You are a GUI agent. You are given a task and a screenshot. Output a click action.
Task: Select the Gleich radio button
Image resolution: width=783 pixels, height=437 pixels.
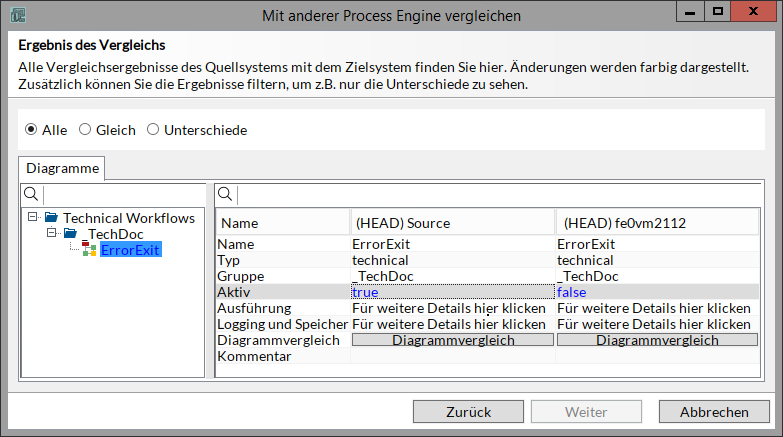click(85, 129)
